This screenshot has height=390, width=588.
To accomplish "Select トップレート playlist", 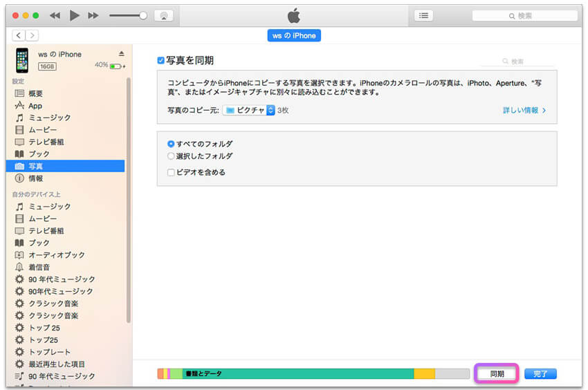I will [x=65, y=352].
